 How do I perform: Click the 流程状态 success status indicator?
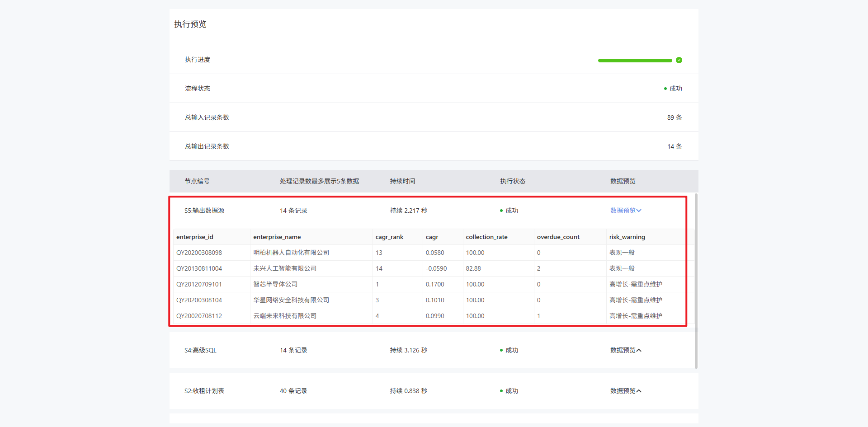(x=673, y=89)
